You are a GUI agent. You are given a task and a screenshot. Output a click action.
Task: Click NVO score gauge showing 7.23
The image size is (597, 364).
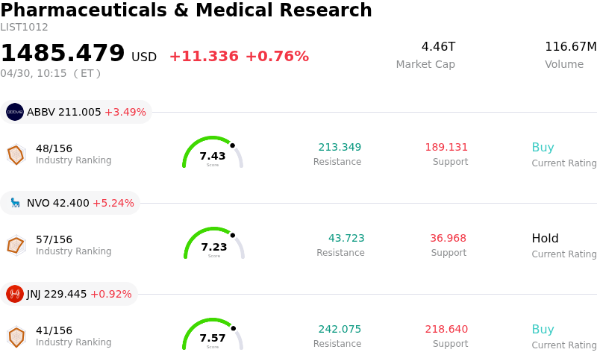[214, 244]
